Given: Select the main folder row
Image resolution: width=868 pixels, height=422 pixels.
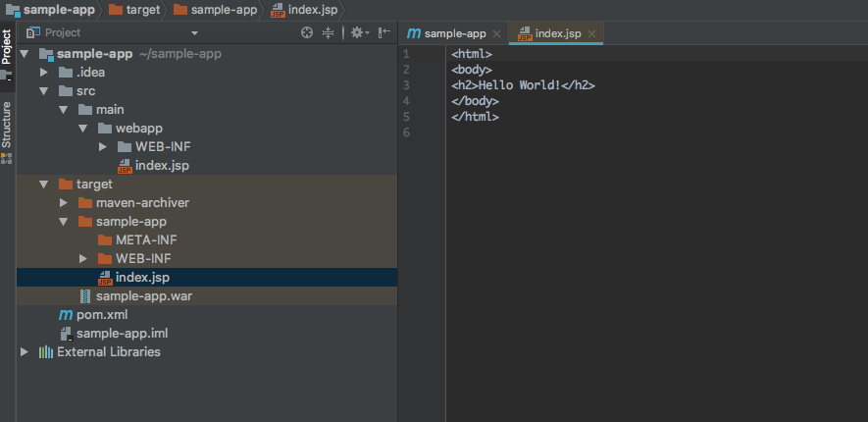Looking at the screenshot, I should pos(207,110).
